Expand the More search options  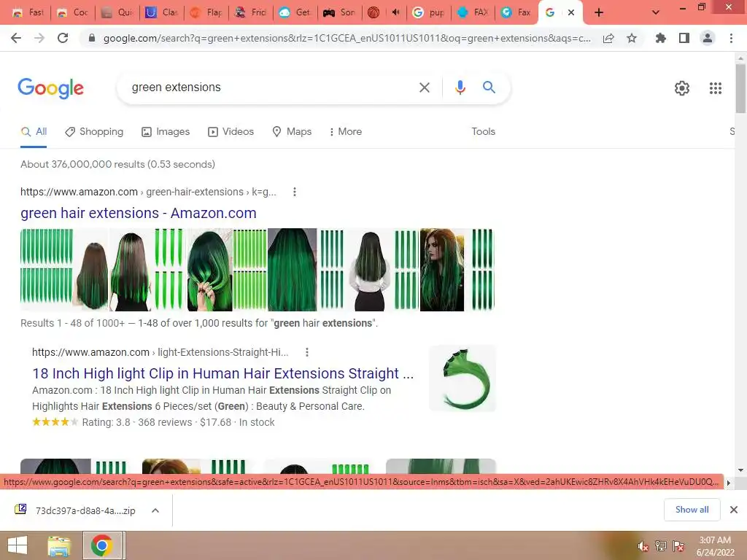coord(346,132)
